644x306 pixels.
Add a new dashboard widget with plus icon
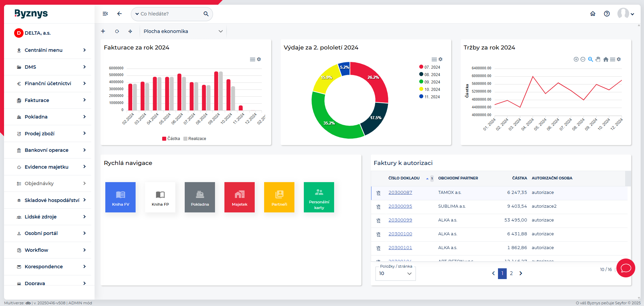(x=103, y=31)
